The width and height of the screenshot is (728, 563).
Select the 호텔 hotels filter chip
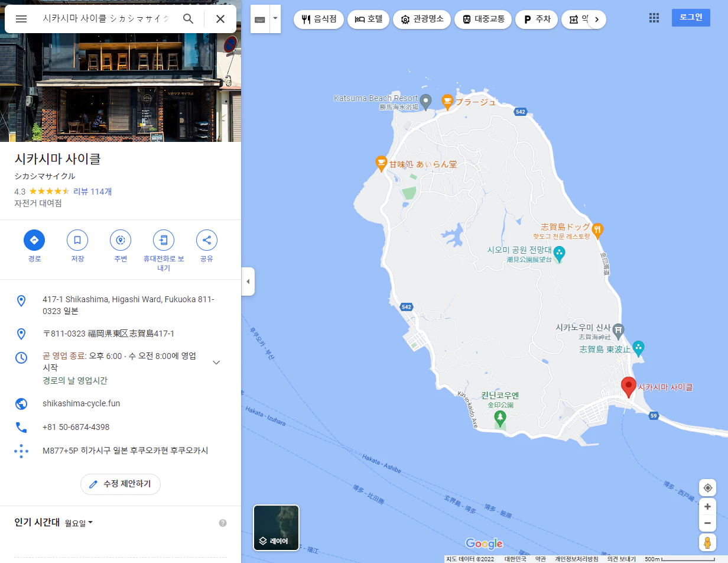coord(369,19)
